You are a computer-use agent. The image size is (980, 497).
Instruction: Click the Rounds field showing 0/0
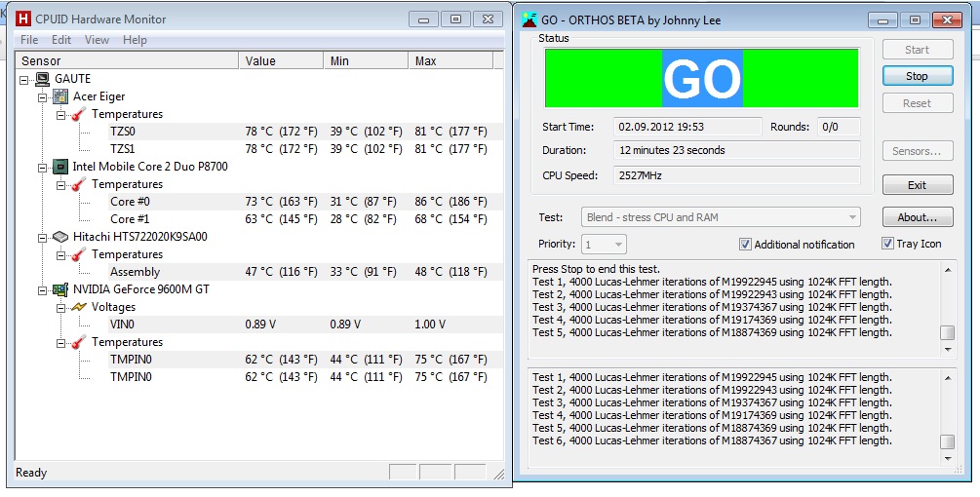tap(840, 127)
